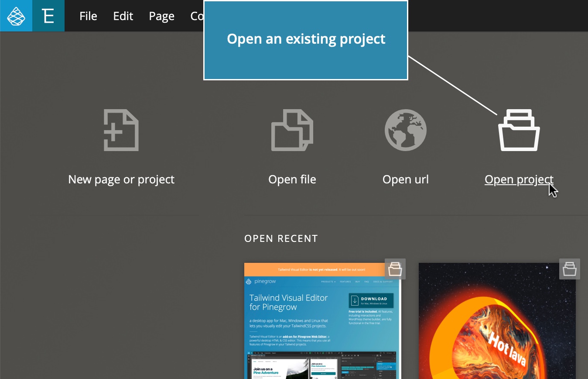The image size is (588, 379).
Task: Click the Open project folder icon
Action: pos(519,130)
